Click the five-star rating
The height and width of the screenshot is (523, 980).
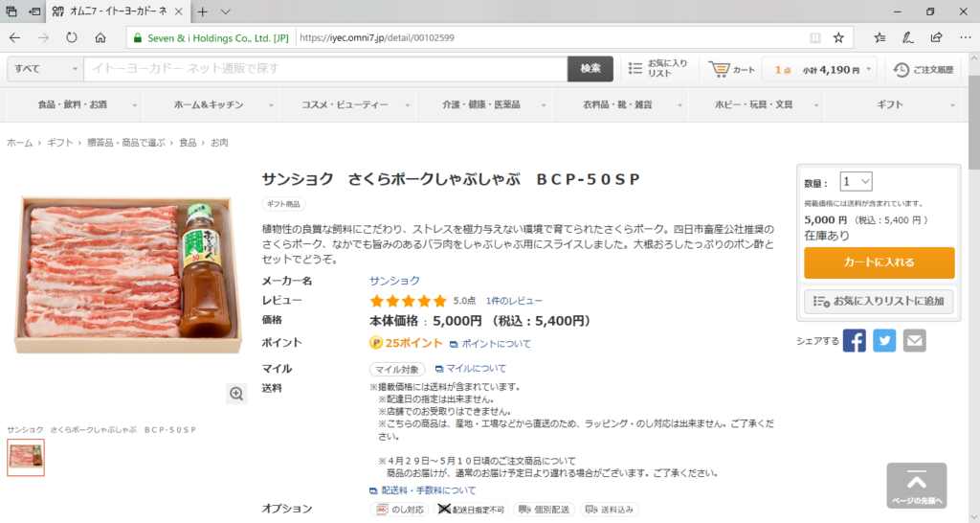[408, 301]
